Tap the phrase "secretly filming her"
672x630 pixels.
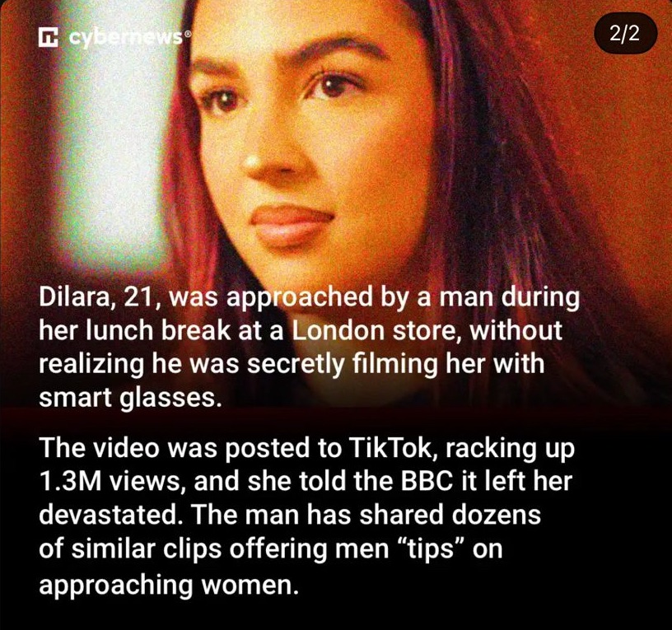coord(366,364)
